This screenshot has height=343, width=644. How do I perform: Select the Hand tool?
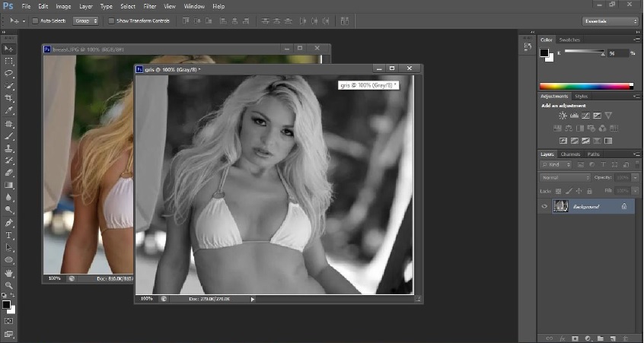9,272
